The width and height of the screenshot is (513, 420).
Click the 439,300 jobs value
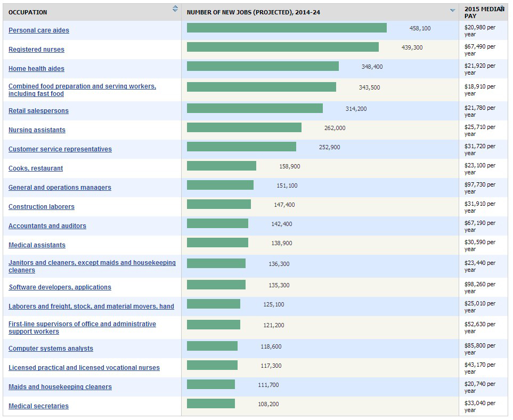click(412, 47)
